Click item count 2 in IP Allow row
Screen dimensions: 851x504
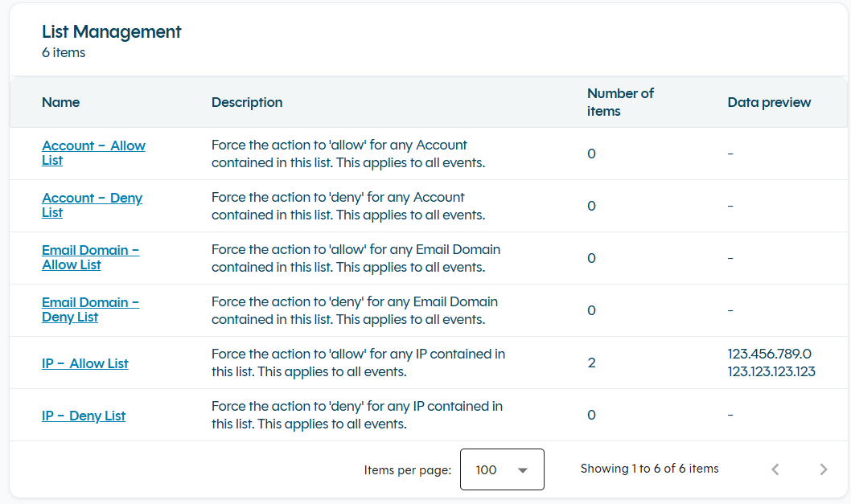coord(591,363)
